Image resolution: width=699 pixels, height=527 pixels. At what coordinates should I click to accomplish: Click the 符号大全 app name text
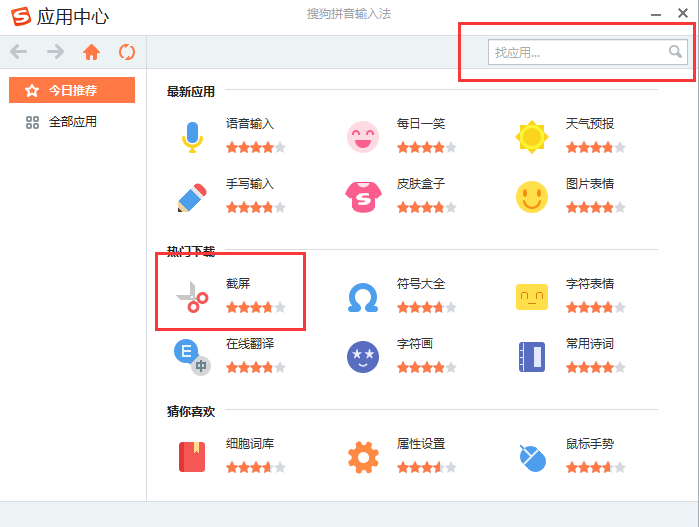pyautogui.click(x=421, y=283)
